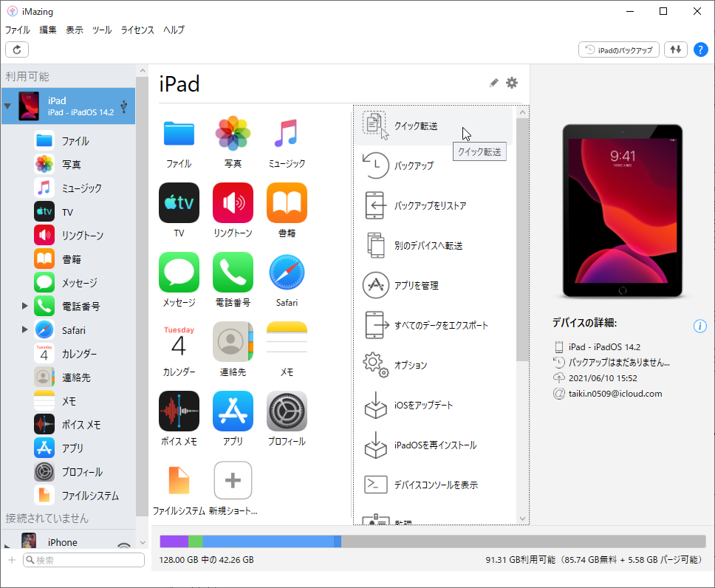715x588 pixels.
Task: Focus the 検索 search field
Action: click(x=84, y=560)
